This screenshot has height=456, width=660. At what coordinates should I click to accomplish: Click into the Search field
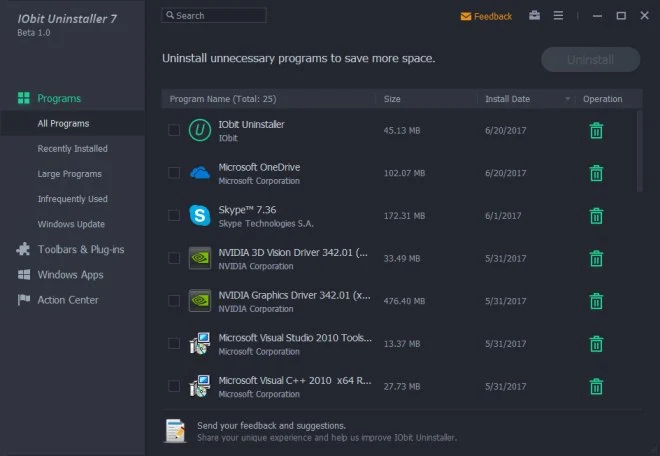pos(214,16)
